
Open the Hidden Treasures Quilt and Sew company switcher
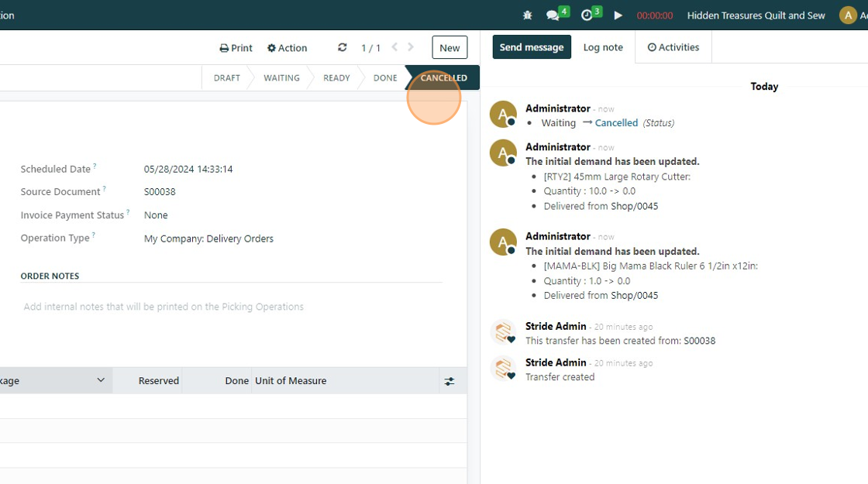pyautogui.click(x=756, y=15)
